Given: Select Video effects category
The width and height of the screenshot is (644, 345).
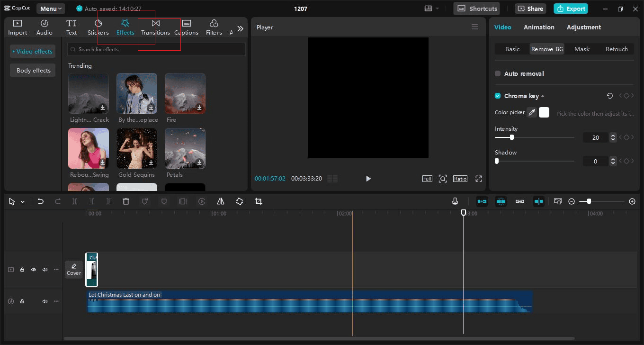Looking at the screenshot, I should pyautogui.click(x=32, y=51).
